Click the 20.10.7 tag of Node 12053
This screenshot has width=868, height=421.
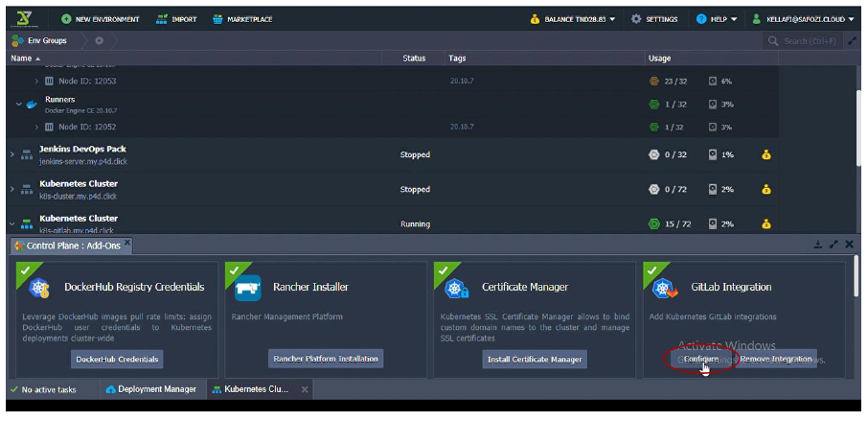(462, 81)
